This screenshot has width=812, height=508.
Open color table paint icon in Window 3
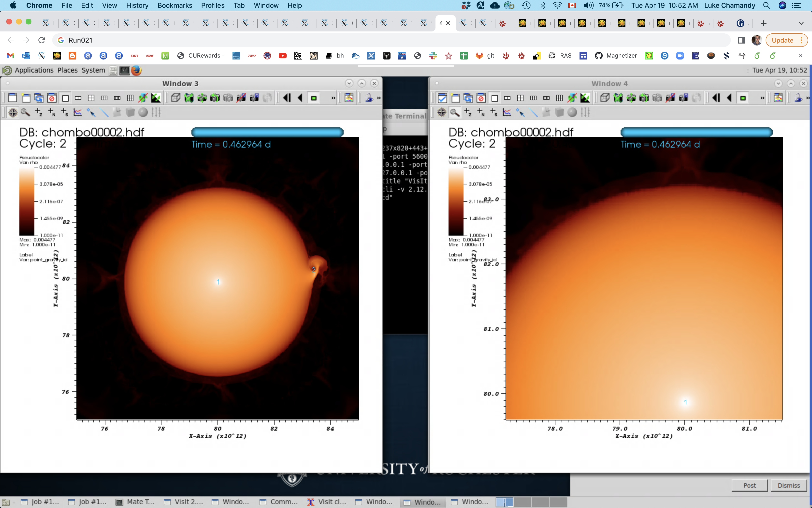click(349, 98)
